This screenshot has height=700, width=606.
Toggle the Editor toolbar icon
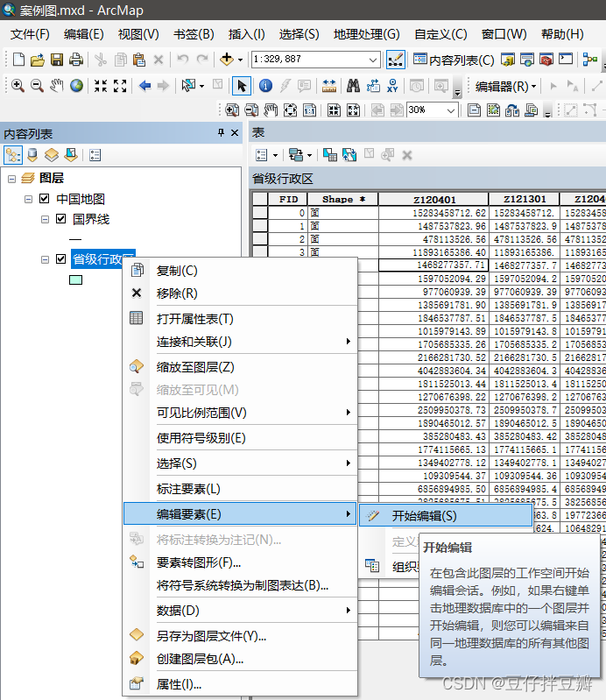click(395, 60)
